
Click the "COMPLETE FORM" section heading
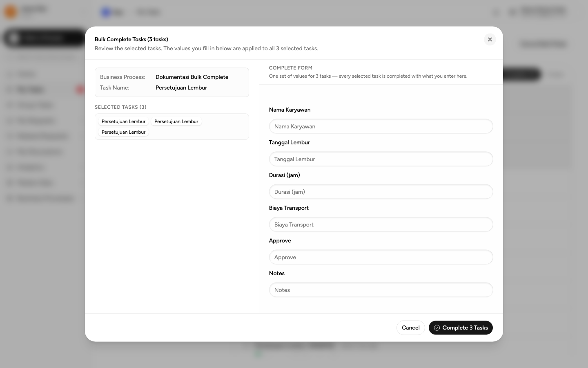[291, 68]
